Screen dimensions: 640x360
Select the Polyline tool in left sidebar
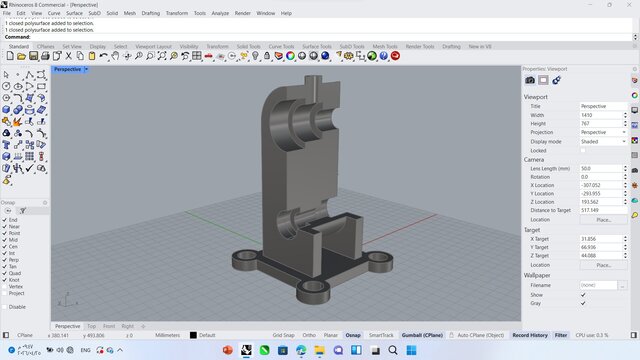click(x=29, y=75)
